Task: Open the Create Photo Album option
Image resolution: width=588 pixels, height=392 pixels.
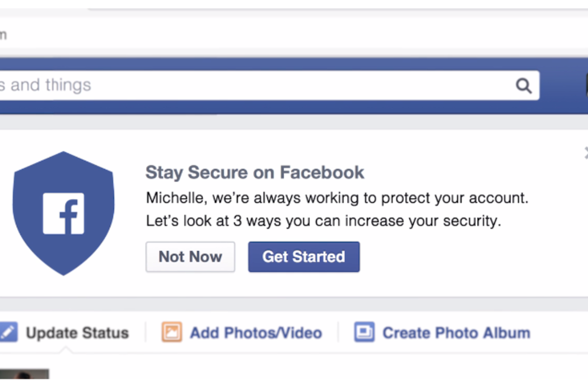Action: pos(456,332)
